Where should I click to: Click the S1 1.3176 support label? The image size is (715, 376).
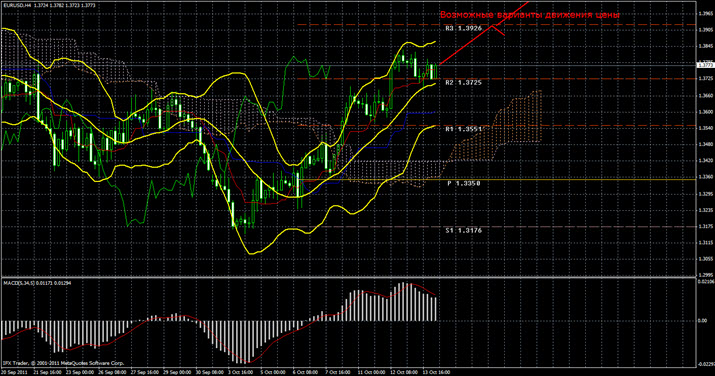[464, 231]
